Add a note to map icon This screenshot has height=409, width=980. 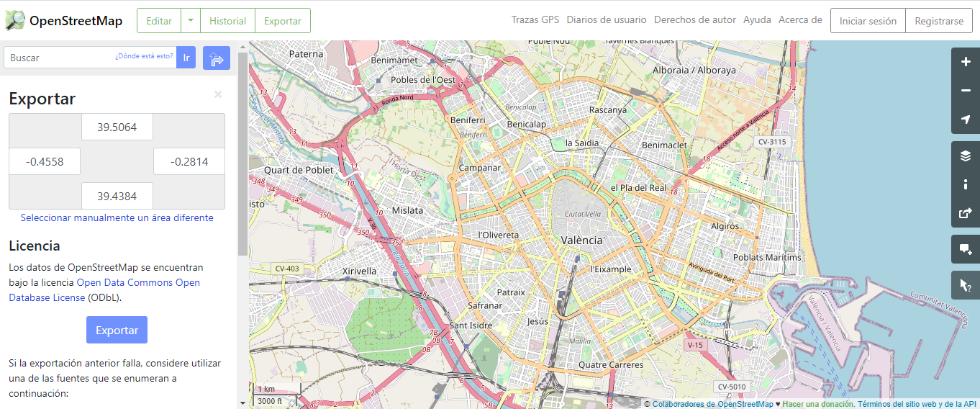966,249
